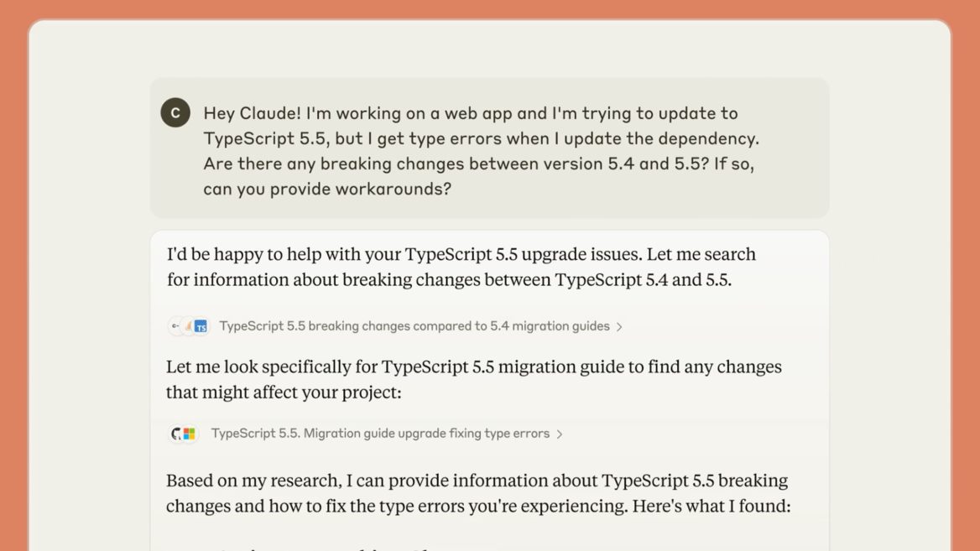The image size is (980, 551).
Task: Expand the Migration guide search results chevron
Action: 560,434
